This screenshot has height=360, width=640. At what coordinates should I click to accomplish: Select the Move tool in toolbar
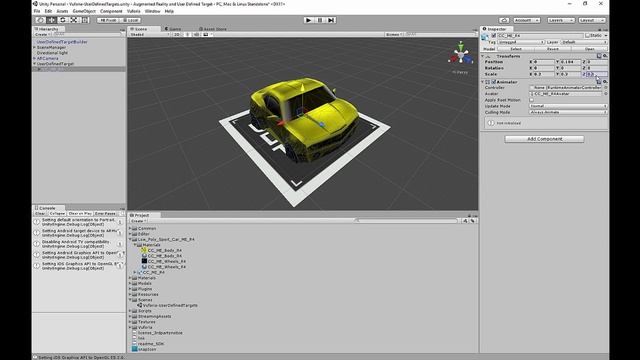tap(51, 20)
